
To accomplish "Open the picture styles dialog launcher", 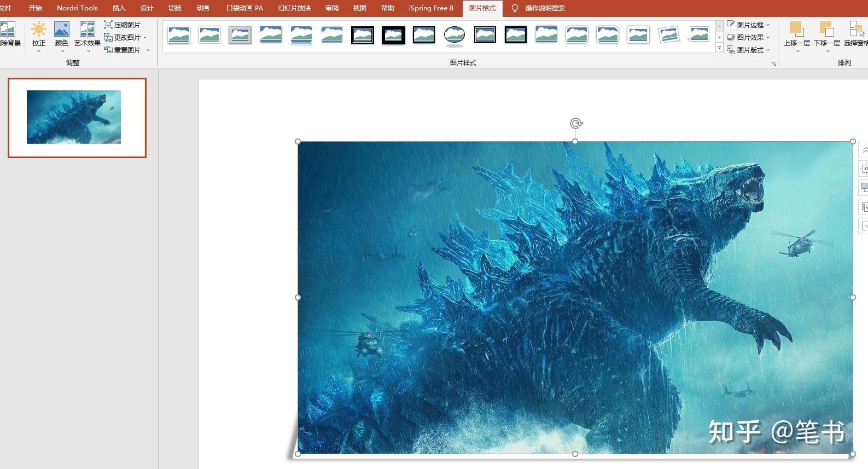I will coord(774,64).
